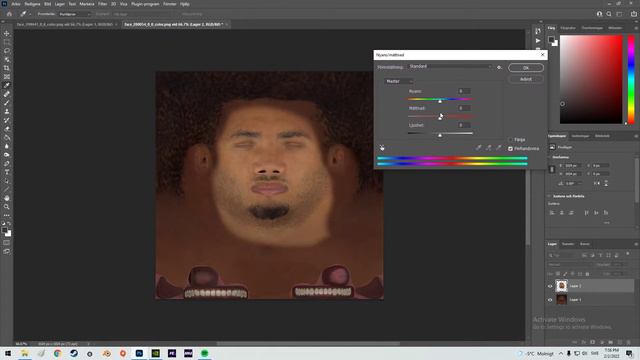Select the Hand tool
640x360 pixels.
point(7,198)
